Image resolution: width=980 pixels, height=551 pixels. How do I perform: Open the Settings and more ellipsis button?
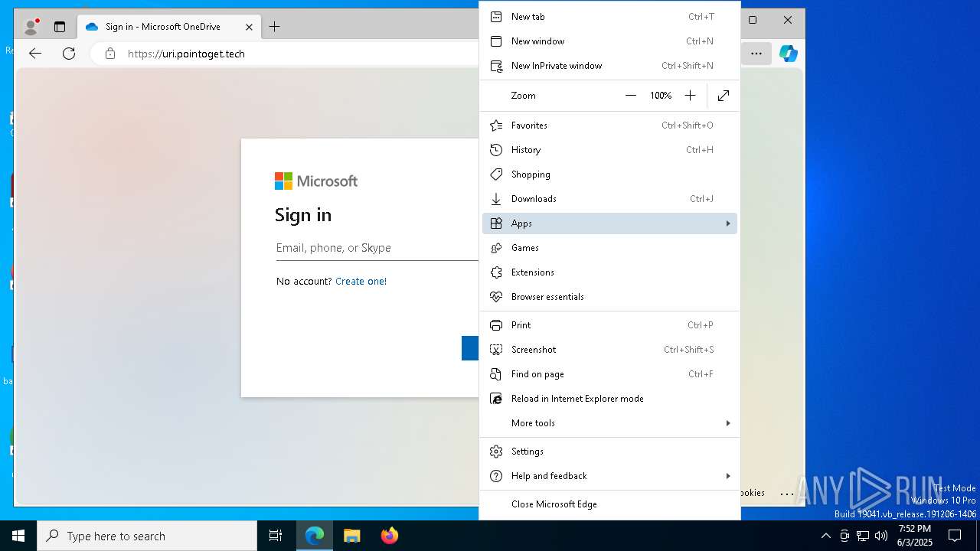click(x=756, y=54)
